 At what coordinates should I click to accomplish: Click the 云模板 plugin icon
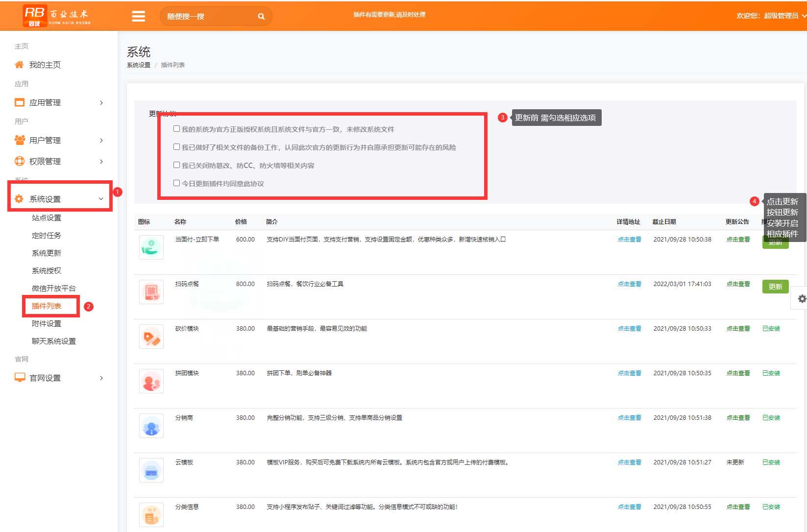click(x=151, y=470)
